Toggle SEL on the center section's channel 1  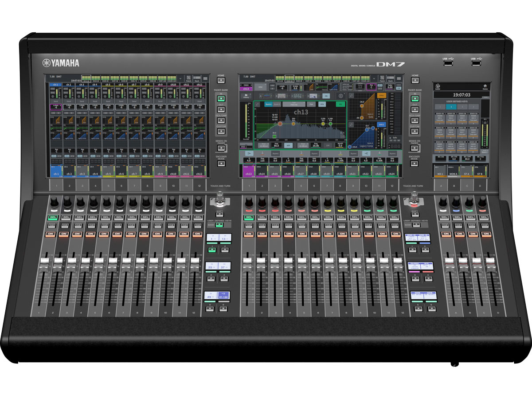tap(249, 217)
